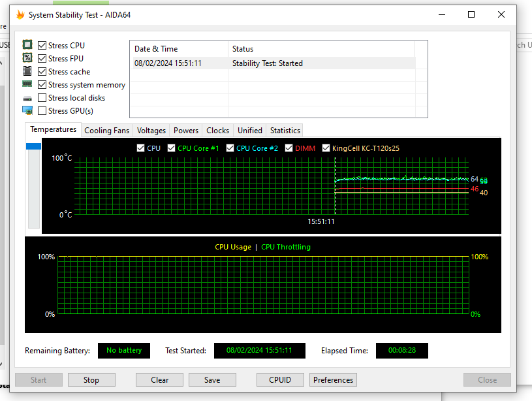This screenshot has width=532, height=401.
Task: Click the Stress FPU percent icon
Action: [27, 57]
